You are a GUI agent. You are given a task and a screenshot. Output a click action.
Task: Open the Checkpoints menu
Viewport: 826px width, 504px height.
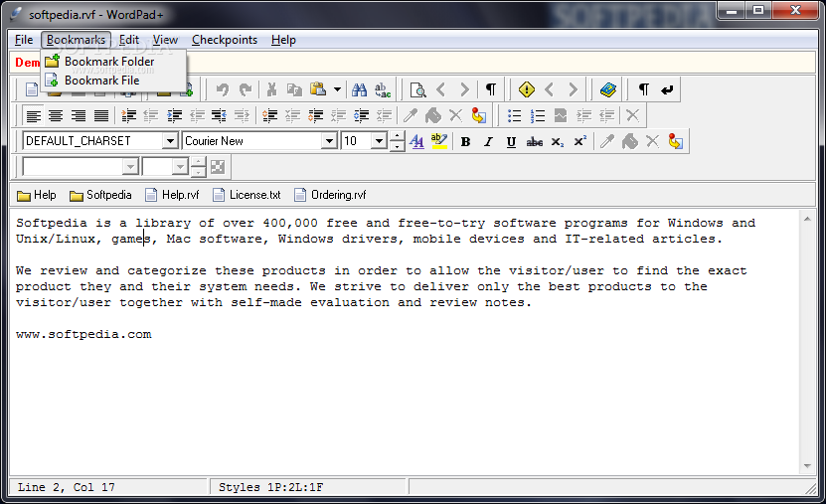coord(225,40)
